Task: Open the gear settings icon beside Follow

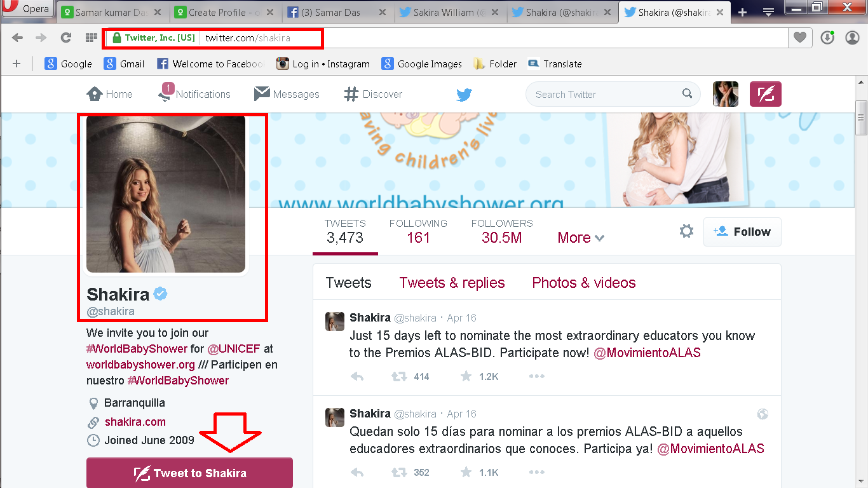Action: click(x=686, y=231)
